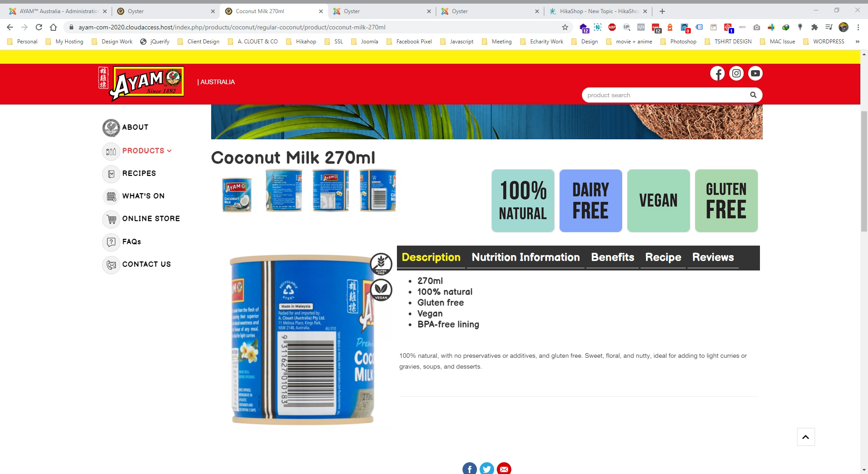Screen dimensions: 868x474
Task: Open the AYAM Facebook page icon
Action: tap(717, 73)
